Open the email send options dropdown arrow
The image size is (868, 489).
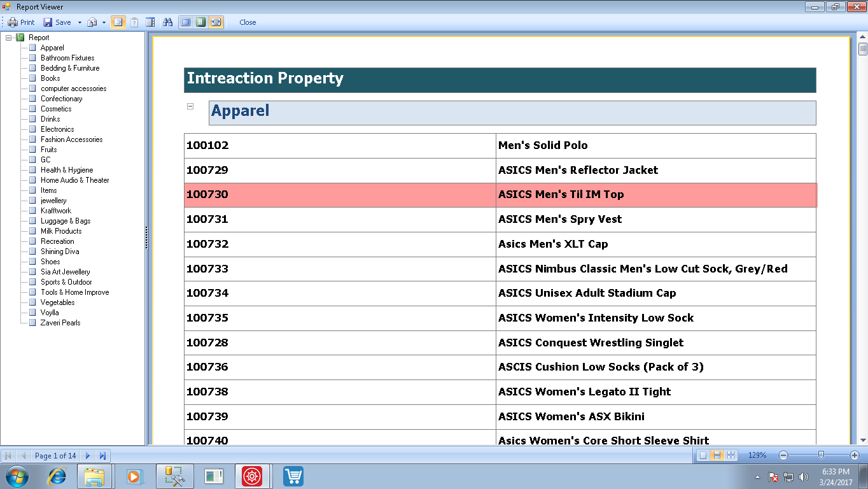pos(104,22)
